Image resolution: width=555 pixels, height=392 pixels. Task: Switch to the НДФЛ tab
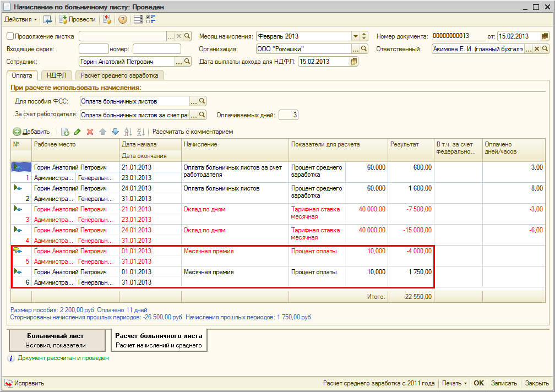coord(57,75)
